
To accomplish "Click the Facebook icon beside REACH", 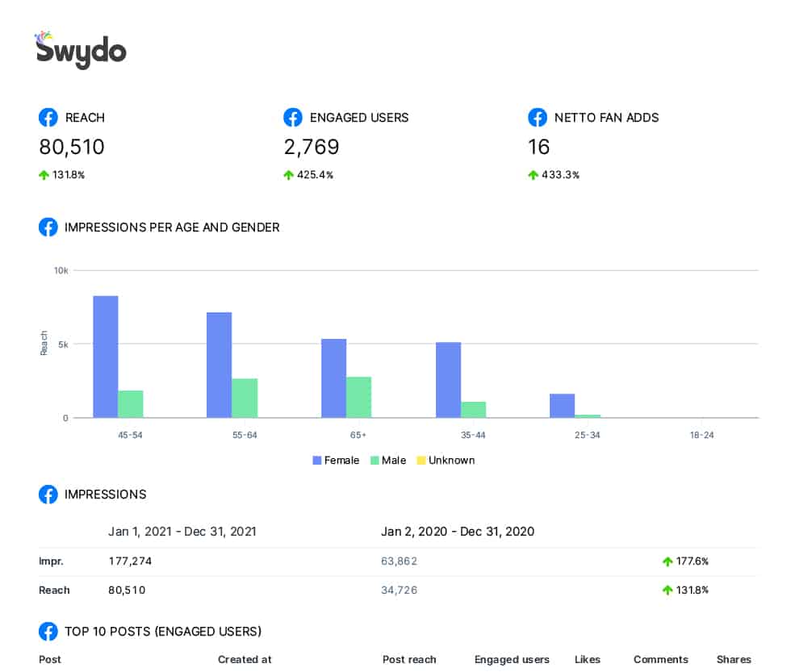I will coord(48,118).
